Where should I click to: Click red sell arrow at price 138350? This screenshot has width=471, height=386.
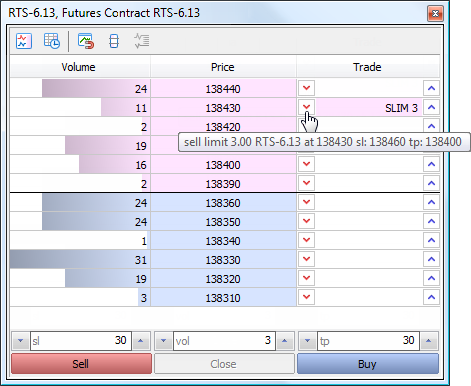click(306, 221)
